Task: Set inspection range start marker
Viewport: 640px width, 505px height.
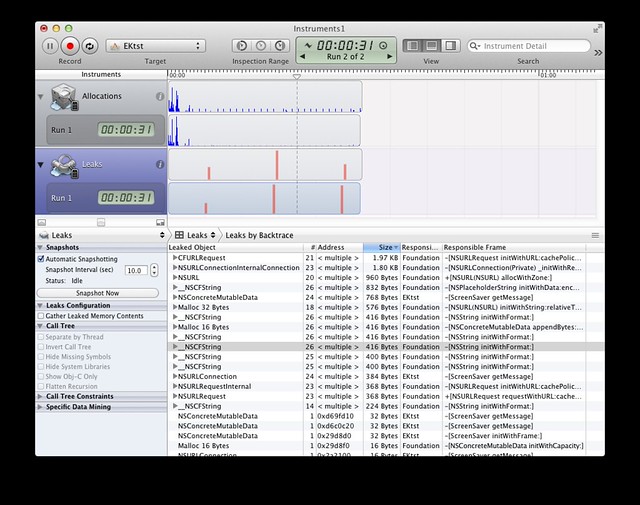Action: click(242, 46)
